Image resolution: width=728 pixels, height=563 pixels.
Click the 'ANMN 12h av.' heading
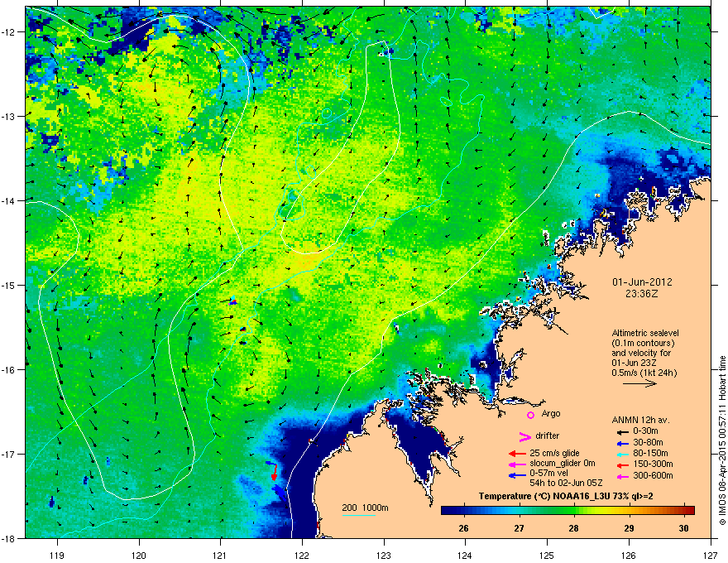click(640, 420)
